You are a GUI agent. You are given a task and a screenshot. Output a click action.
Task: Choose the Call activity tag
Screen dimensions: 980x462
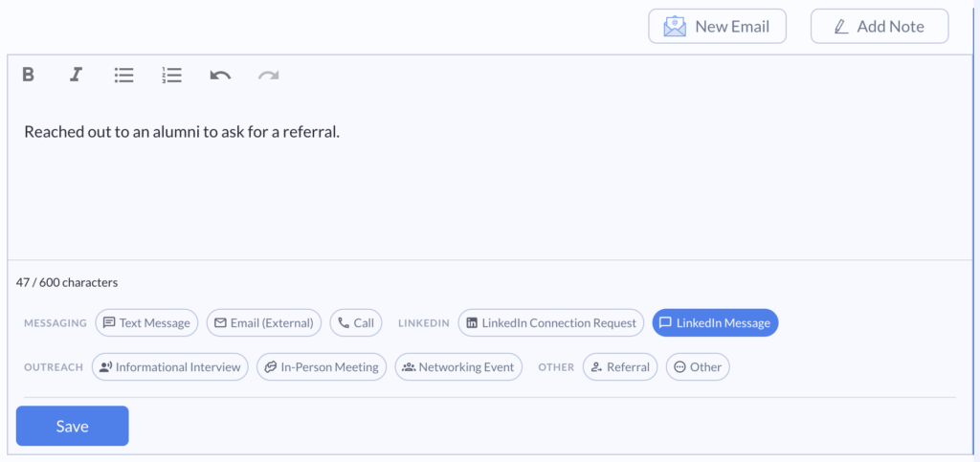click(x=356, y=322)
